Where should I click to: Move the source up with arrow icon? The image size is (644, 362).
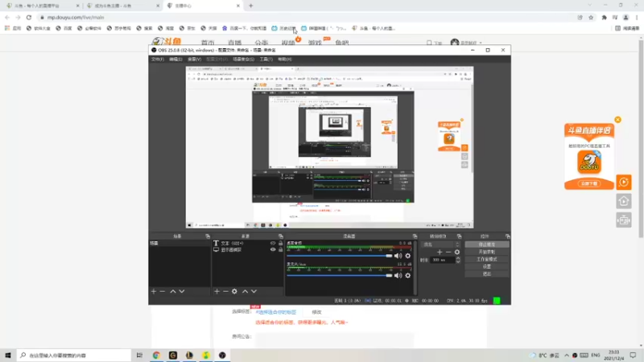[x=246, y=291]
